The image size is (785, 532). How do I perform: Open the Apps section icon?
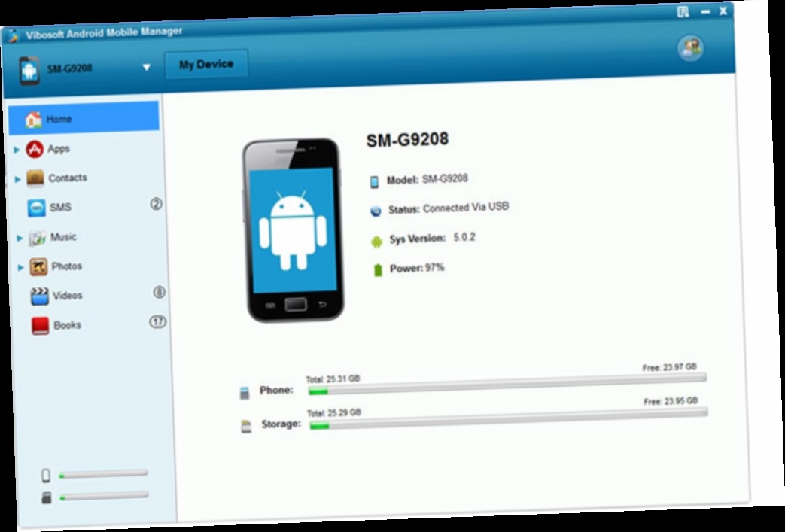tap(34, 148)
